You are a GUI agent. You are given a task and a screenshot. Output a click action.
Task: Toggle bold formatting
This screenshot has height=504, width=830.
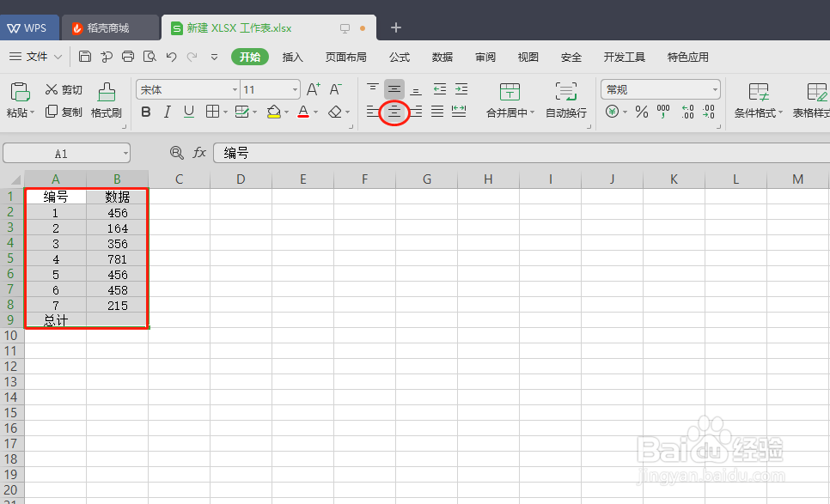pyautogui.click(x=146, y=112)
